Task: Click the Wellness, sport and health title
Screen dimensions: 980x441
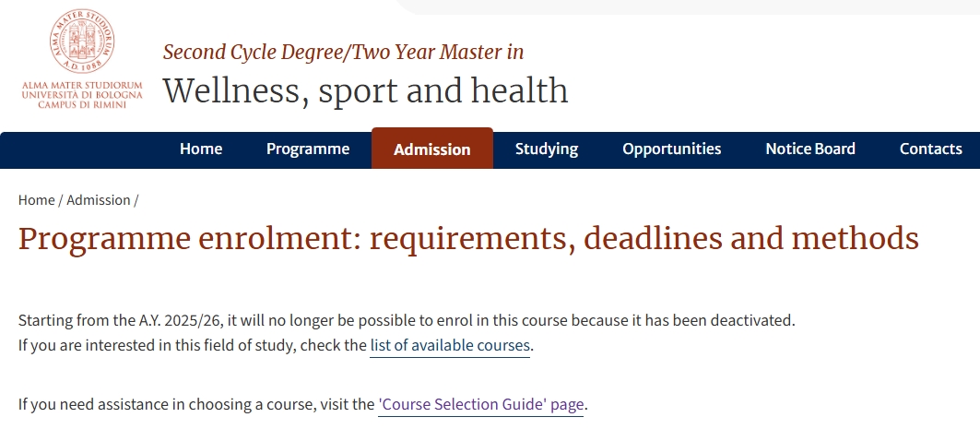Action: point(365,90)
